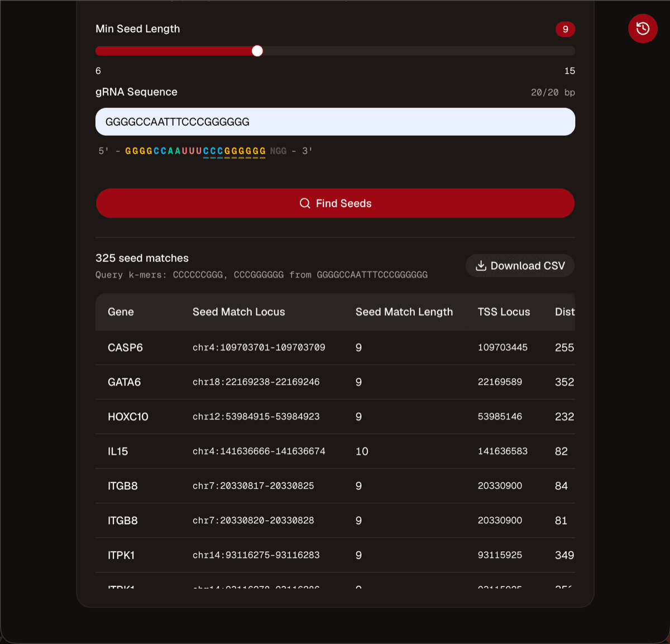670x644 pixels.
Task: Click locus chr4:141636666-141636674
Action: coord(259,451)
